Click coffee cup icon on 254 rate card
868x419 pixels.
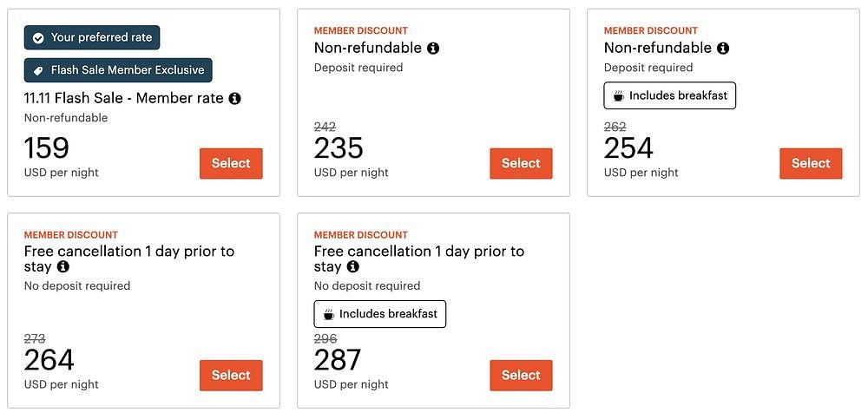pos(619,96)
